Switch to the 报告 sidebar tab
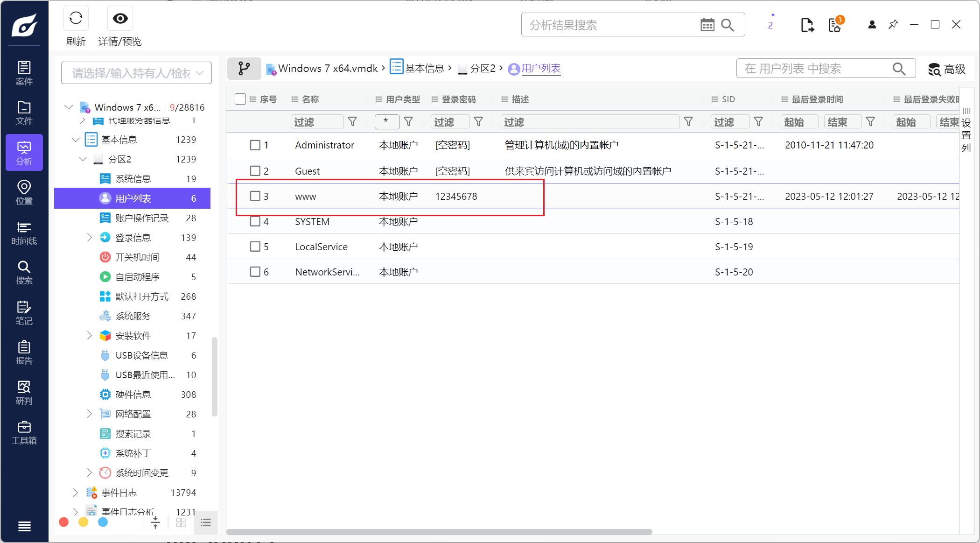Viewport: 980px width, 543px height. (x=24, y=353)
